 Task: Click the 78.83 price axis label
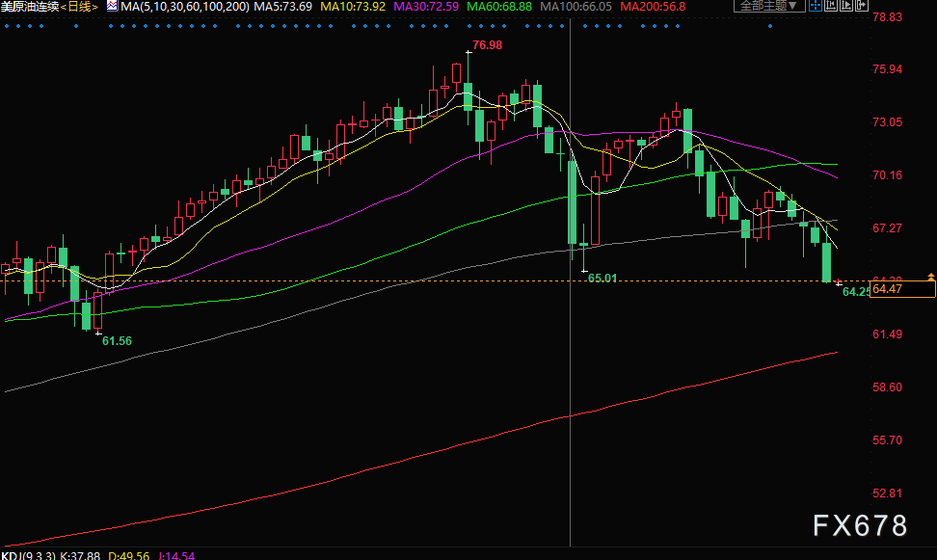[888, 16]
